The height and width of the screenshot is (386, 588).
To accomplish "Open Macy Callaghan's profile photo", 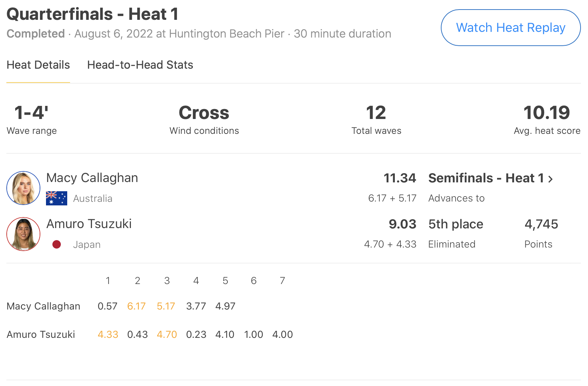I will (x=23, y=188).
